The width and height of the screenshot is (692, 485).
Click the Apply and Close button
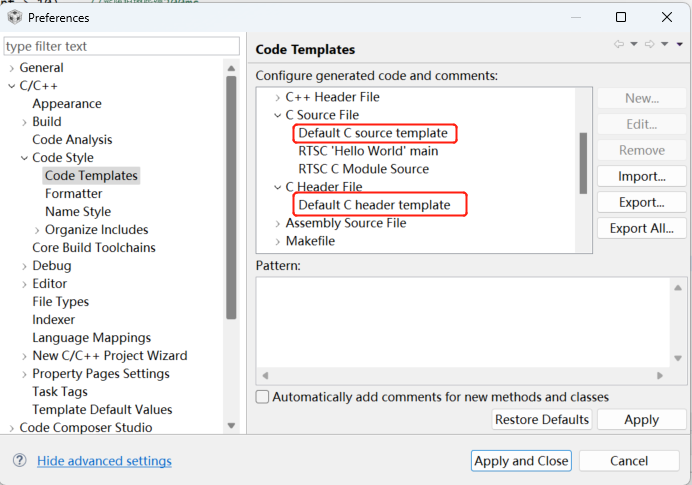(521, 461)
